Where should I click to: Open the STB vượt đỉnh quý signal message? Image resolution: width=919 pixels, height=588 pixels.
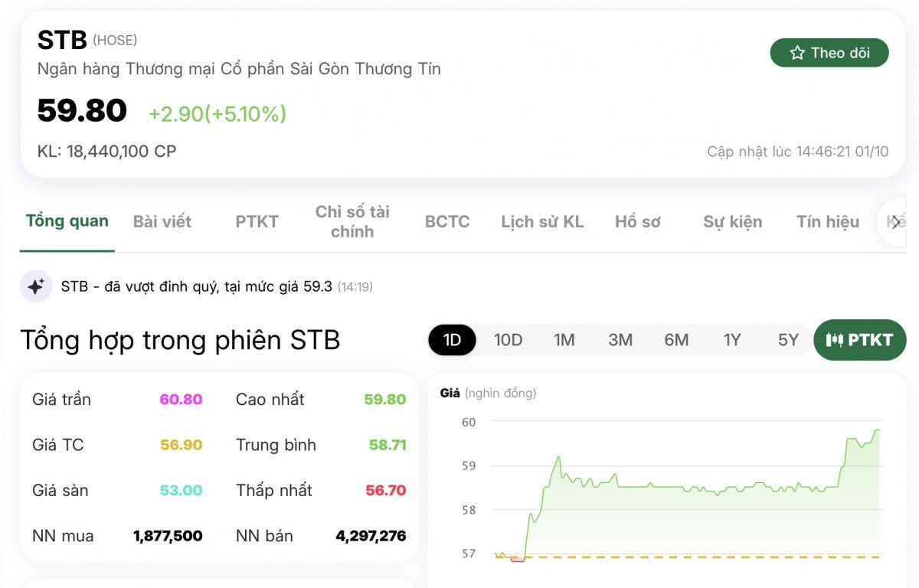pos(217,286)
